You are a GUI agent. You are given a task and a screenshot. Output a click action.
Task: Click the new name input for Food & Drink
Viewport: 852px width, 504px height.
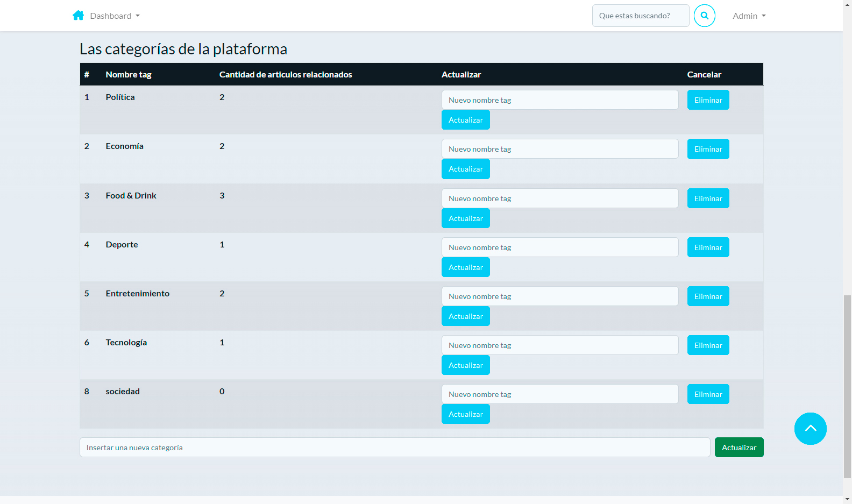coord(559,198)
